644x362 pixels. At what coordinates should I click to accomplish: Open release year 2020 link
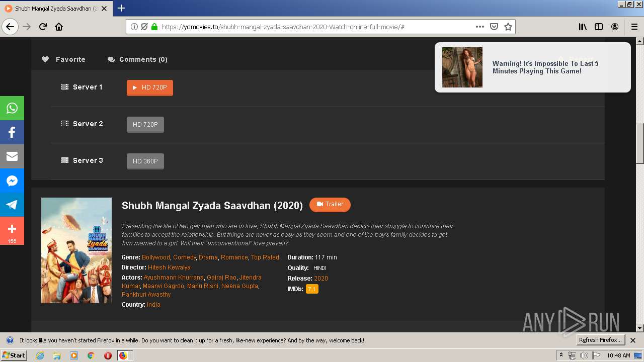click(321, 279)
